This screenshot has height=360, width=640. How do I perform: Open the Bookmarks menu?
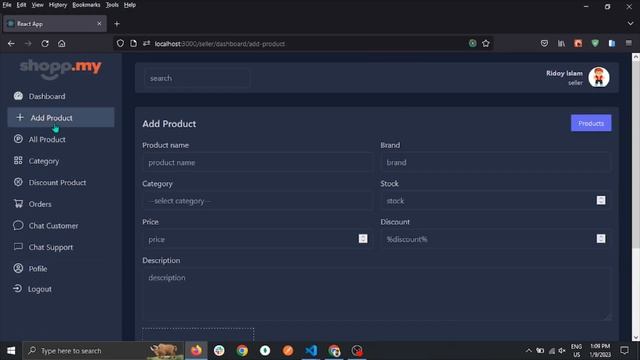(x=86, y=5)
